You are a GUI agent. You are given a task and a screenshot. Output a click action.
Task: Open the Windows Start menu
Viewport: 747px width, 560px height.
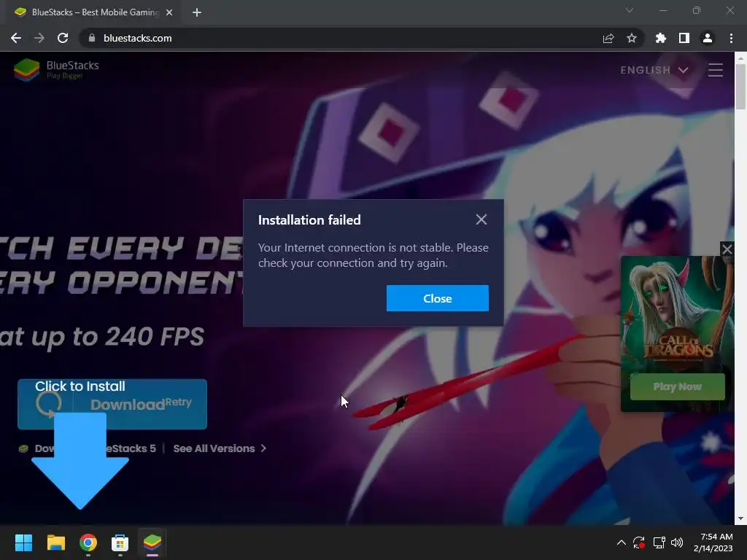(x=23, y=542)
